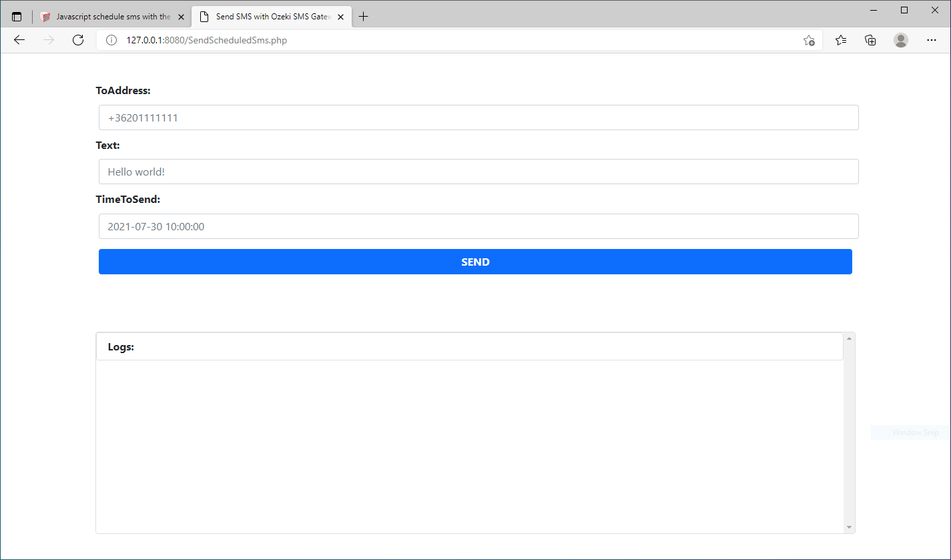This screenshot has width=951, height=560.
Task: Click the Logs header text
Action: click(x=121, y=346)
